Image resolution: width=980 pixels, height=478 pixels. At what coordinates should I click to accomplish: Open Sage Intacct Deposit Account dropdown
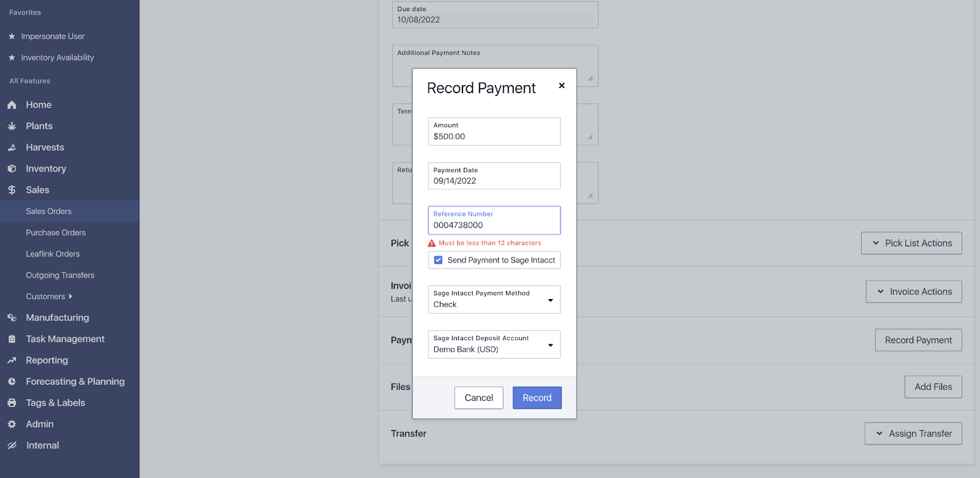click(x=494, y=344)
